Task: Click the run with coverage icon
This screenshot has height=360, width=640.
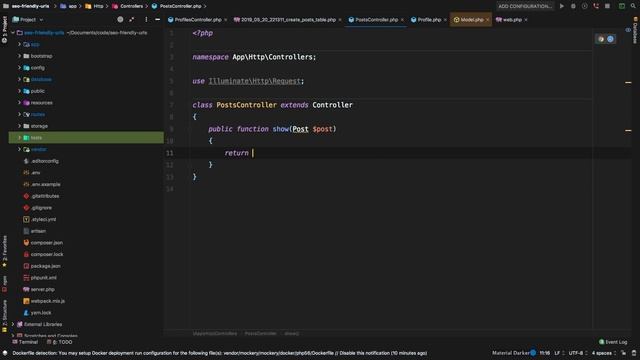Action: tap(584, 6)
